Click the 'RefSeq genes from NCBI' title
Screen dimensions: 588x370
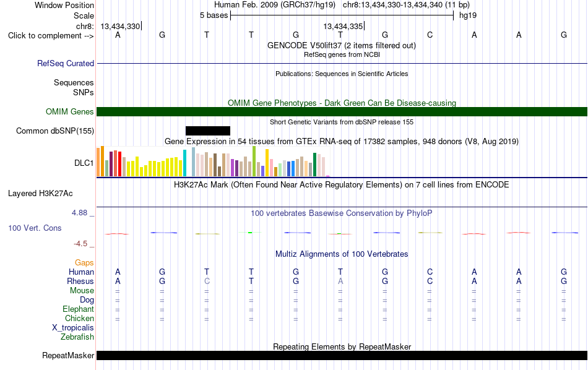(x=342, y=54)
